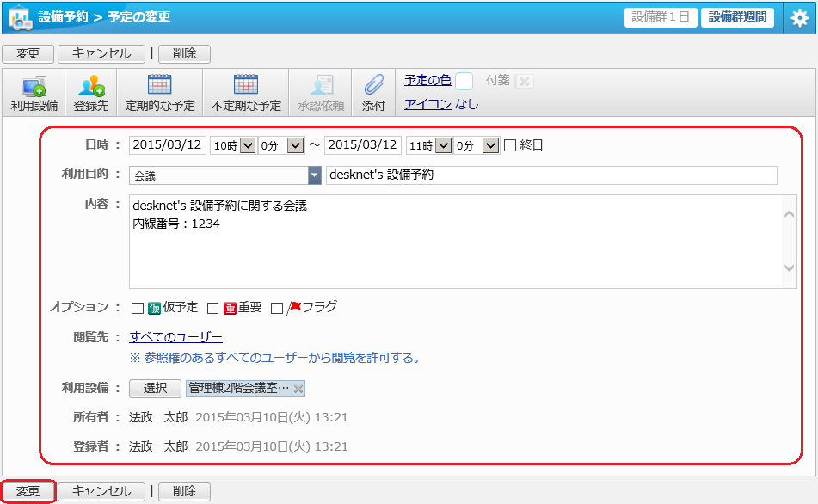Open the 不定期な予定 irregular schedule icon

tap(246, 93)
